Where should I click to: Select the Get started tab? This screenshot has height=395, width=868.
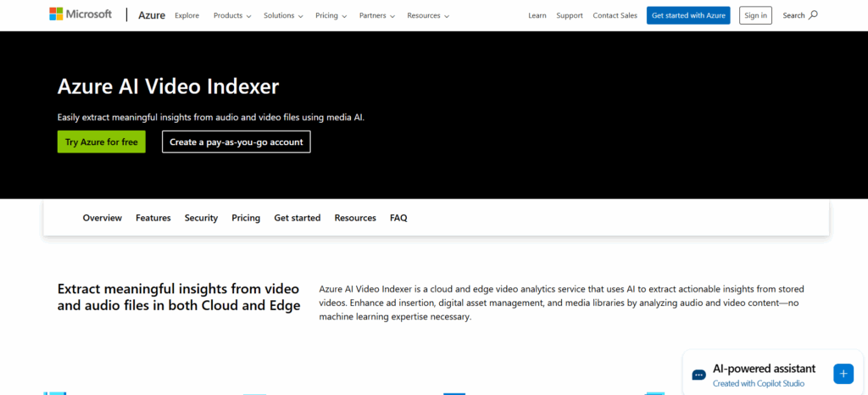coord(298,218)
